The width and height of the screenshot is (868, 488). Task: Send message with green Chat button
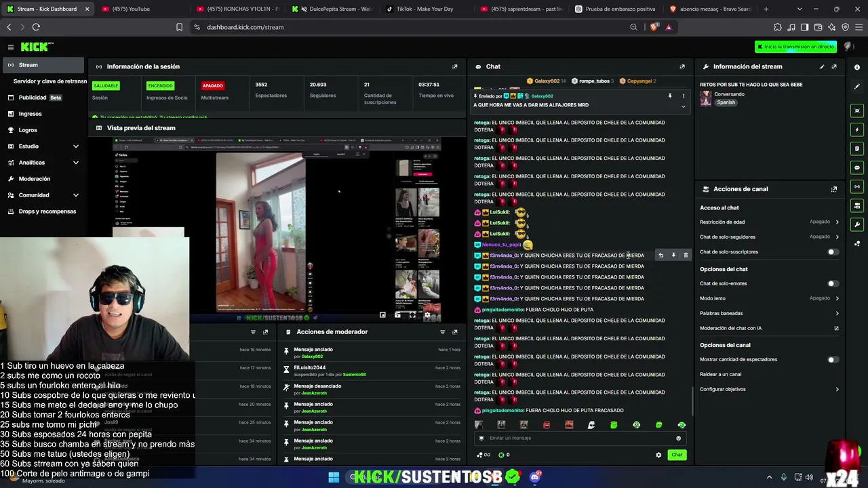tap(677, 455)
